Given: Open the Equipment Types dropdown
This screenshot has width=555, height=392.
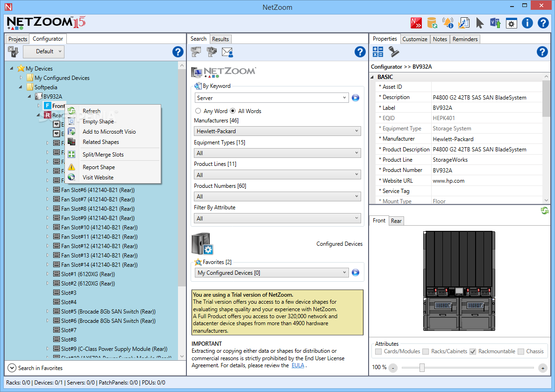Looking at the screenshot, I should tap(277, 153).
